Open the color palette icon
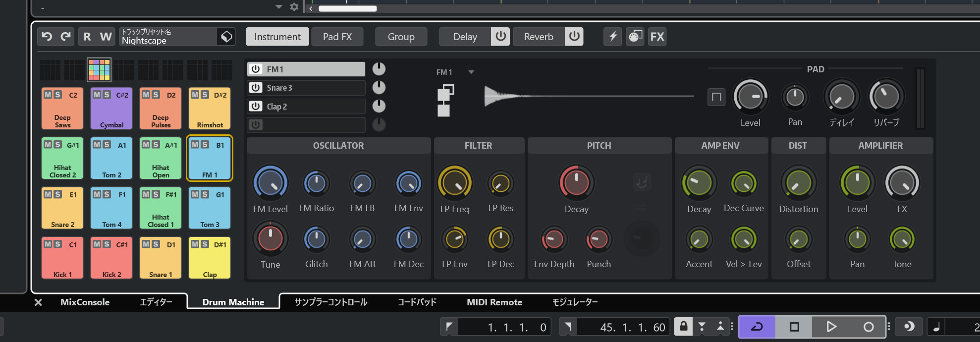 click(635, 37)
